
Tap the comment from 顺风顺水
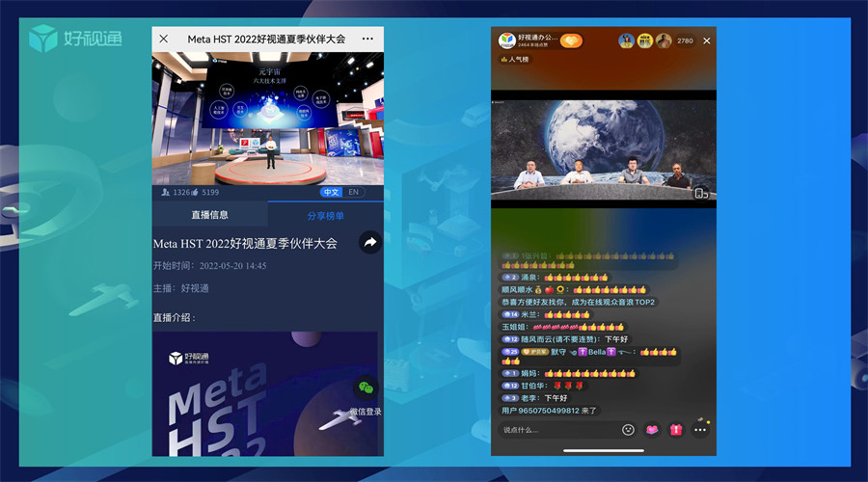click(x=574, y=289)
